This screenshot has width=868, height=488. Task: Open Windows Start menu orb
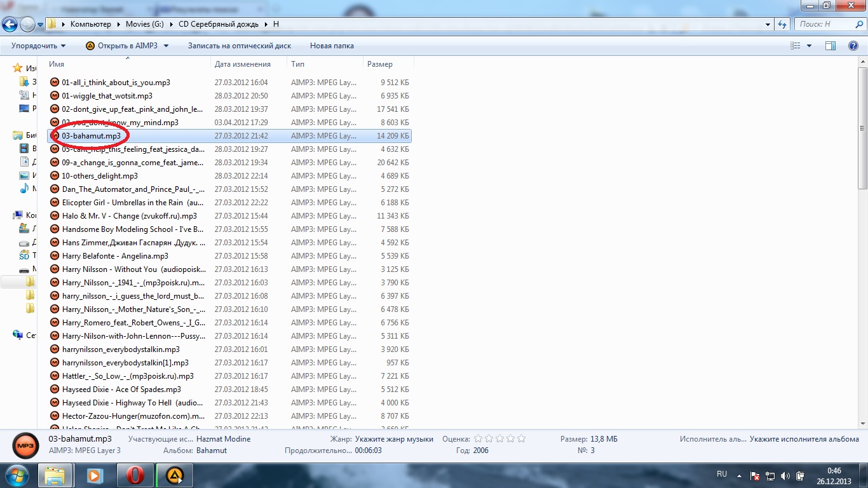[x=17, y=475]
